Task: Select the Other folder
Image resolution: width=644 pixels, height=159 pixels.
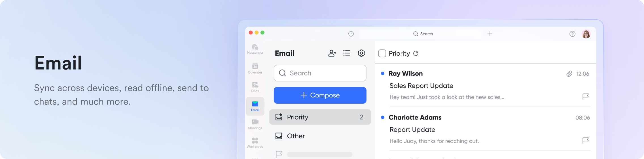Action: (320, 136)
